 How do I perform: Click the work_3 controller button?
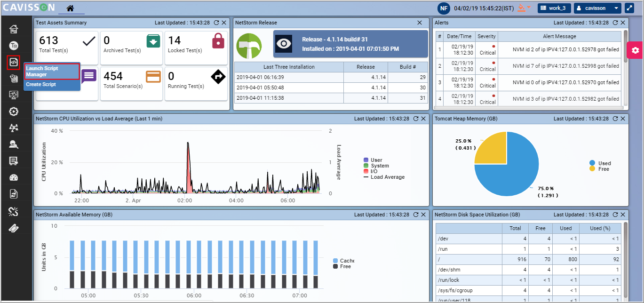[x=555, y=8]
